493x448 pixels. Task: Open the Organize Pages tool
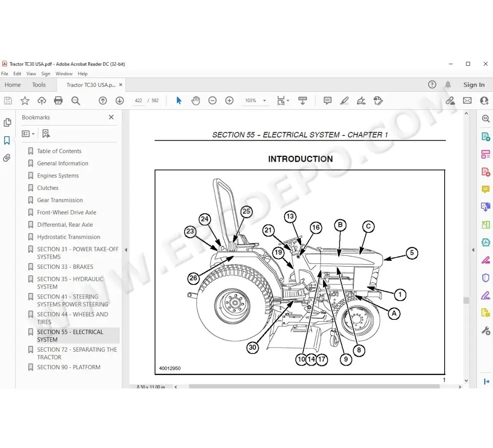coord(485,154)
